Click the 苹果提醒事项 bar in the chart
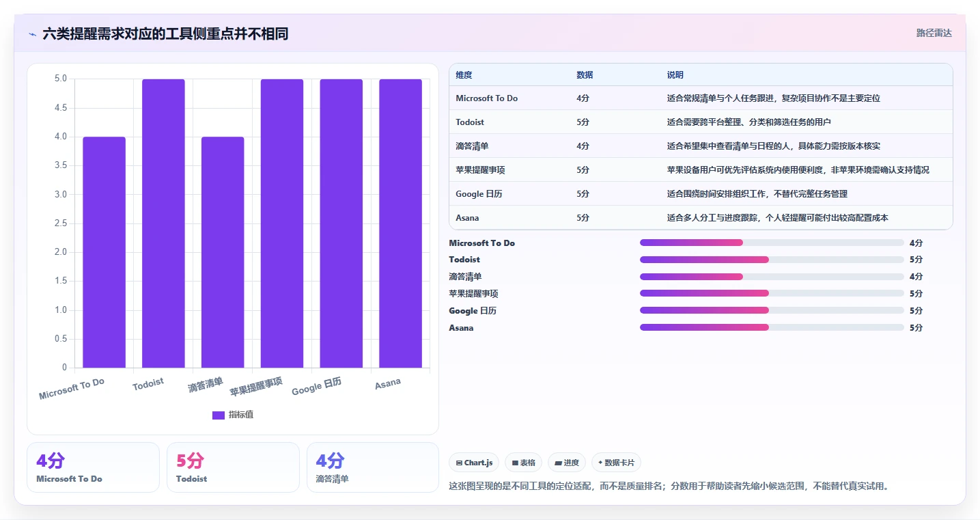980x520 pixels. coord(282,223)
